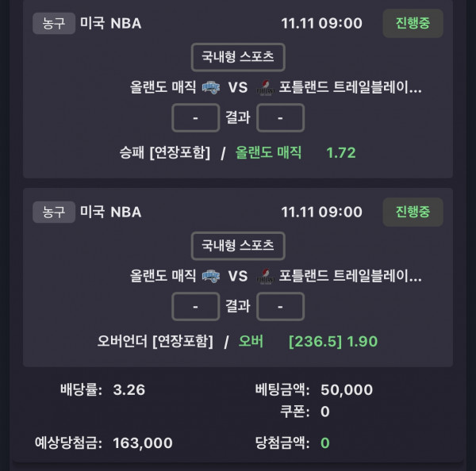Click Portland Trail Blazers logo in the top bet card
476x471 pixels.
point(266,87)
